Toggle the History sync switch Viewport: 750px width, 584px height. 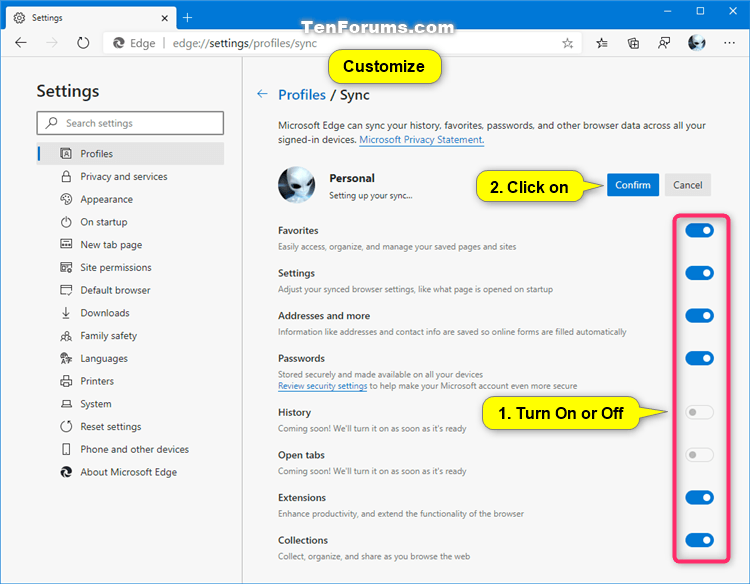[699, 412]
